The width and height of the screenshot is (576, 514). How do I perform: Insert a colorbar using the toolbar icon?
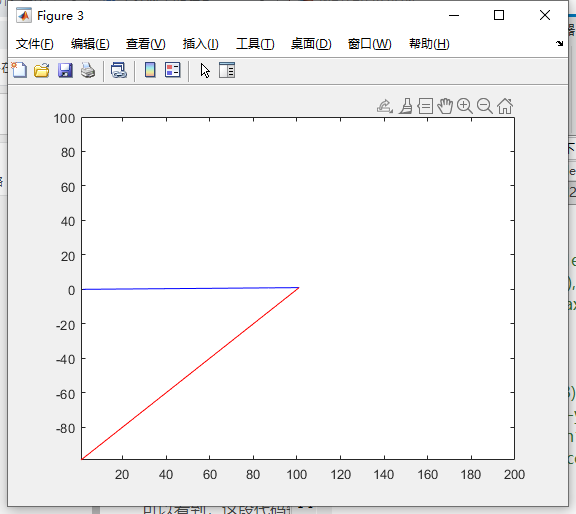coord(150,70)
